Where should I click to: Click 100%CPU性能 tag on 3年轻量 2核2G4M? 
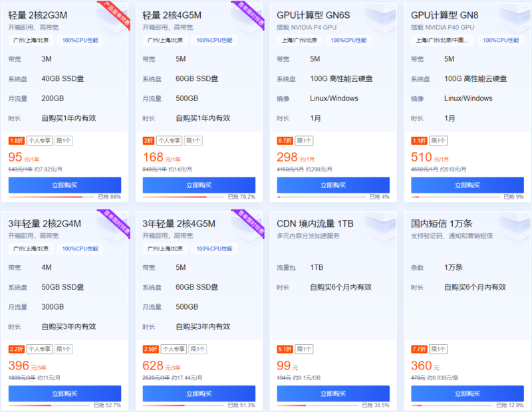pyautogui.click(x=80, y=249)
